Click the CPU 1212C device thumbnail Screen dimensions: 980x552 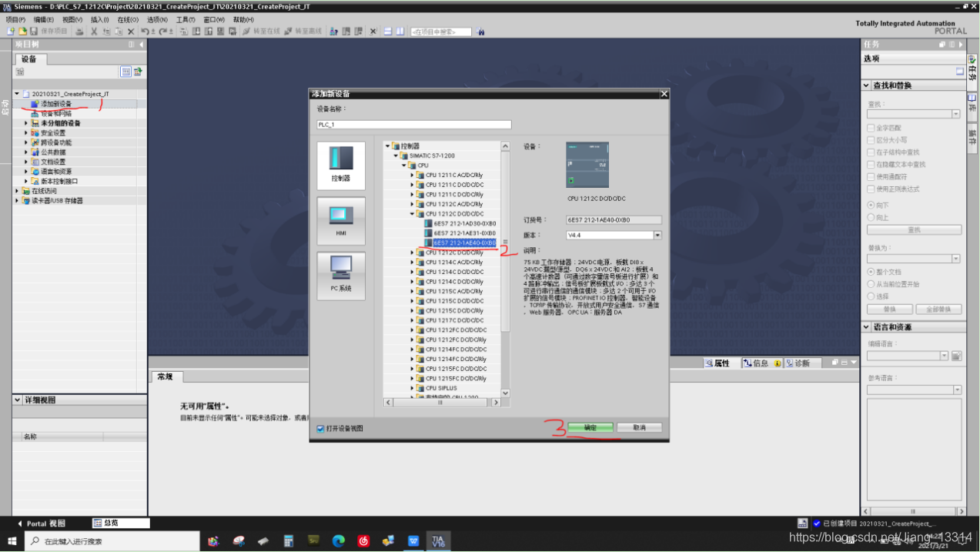click(x=587, y=165)
